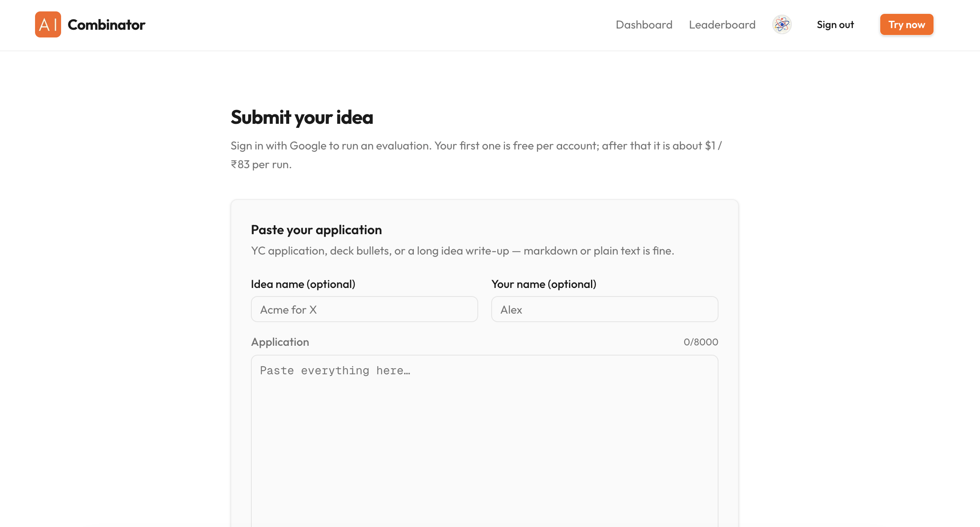Screen dimensions: 980x527
Task: Click the Idea name optional label
Action: (303, 284)
